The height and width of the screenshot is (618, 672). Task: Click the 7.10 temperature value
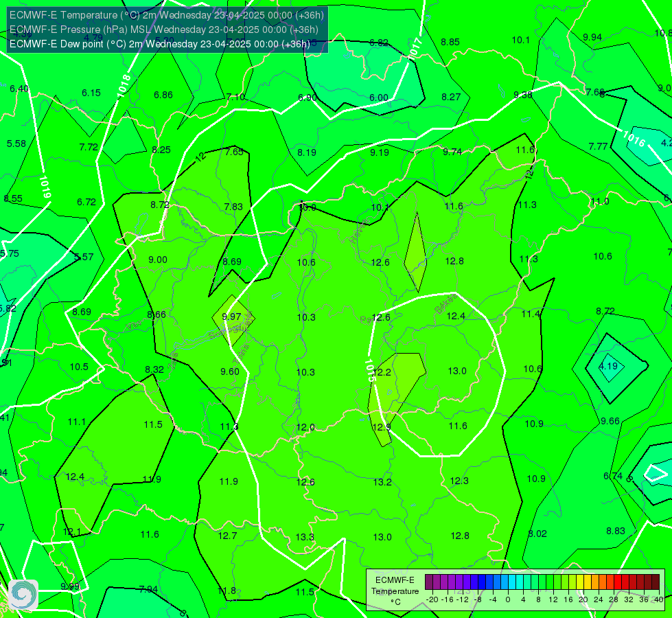pyautogui.click(x=235, y=97)
